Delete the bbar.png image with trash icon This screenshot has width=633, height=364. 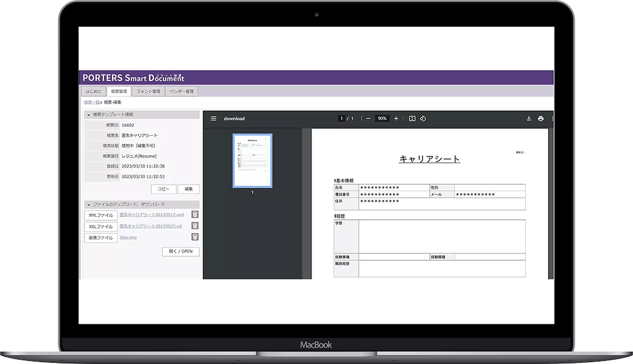pos(195,237)
